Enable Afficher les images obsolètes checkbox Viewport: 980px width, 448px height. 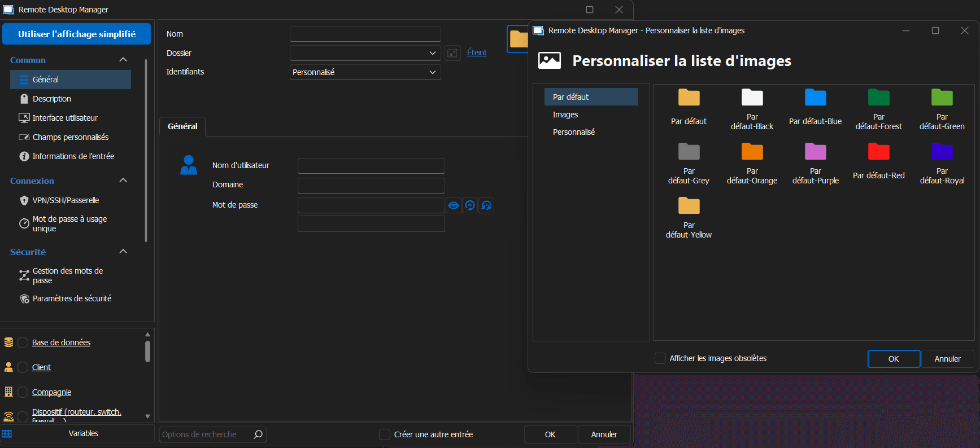pos(660,358)
